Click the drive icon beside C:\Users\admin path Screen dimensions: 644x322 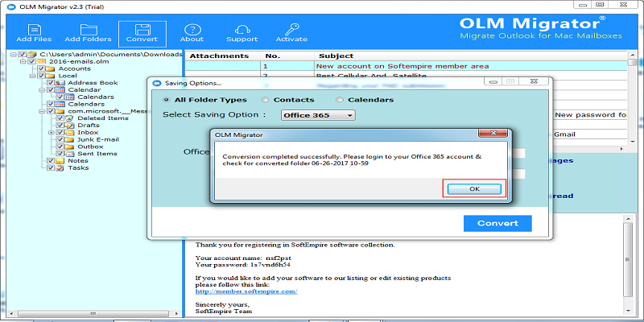(33, 54)
